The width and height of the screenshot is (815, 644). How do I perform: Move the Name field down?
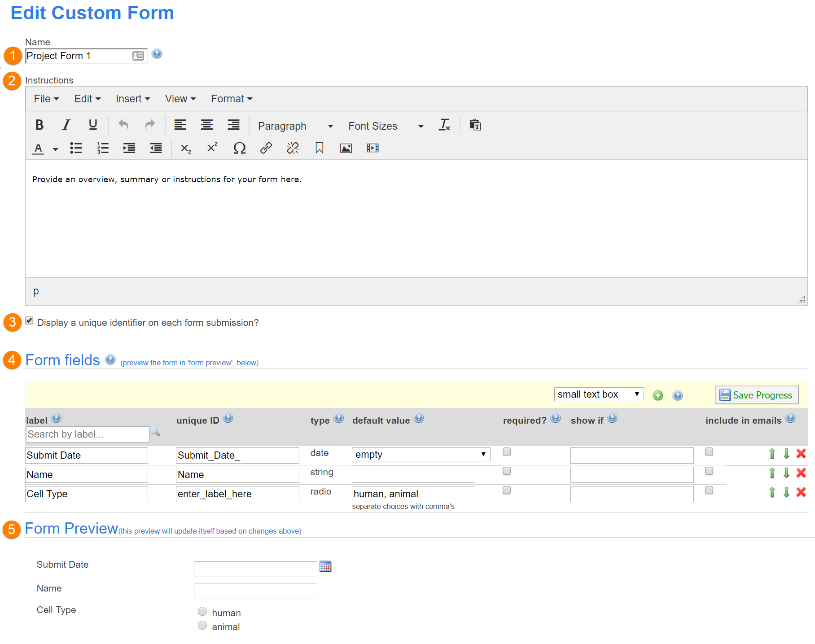tap(786, 473)
